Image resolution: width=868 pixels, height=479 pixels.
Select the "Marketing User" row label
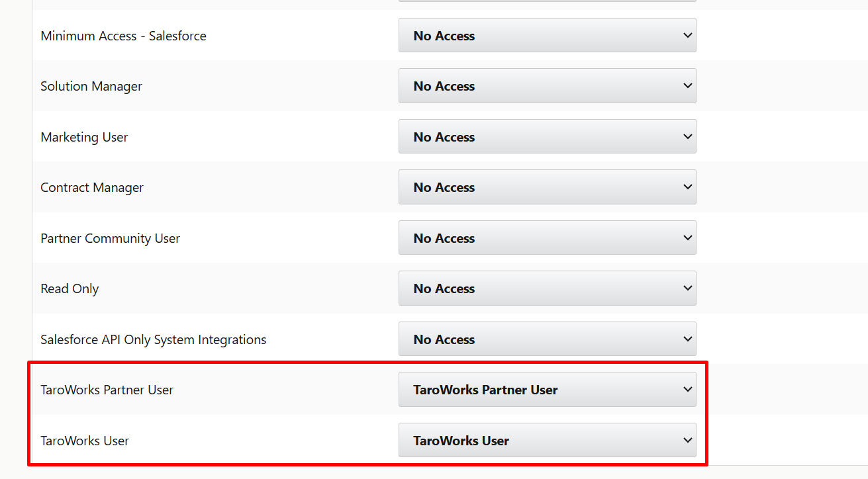[84, 137]
